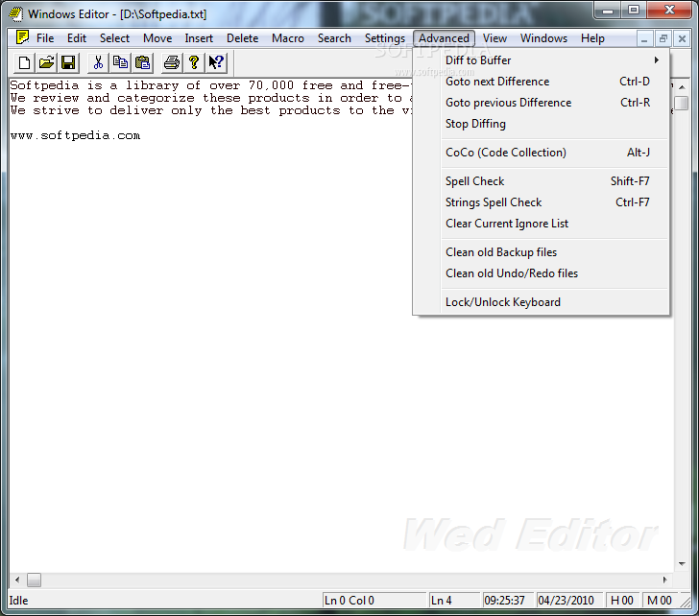Open the Move menu
The image size is (699, 616).
point(157,38)
